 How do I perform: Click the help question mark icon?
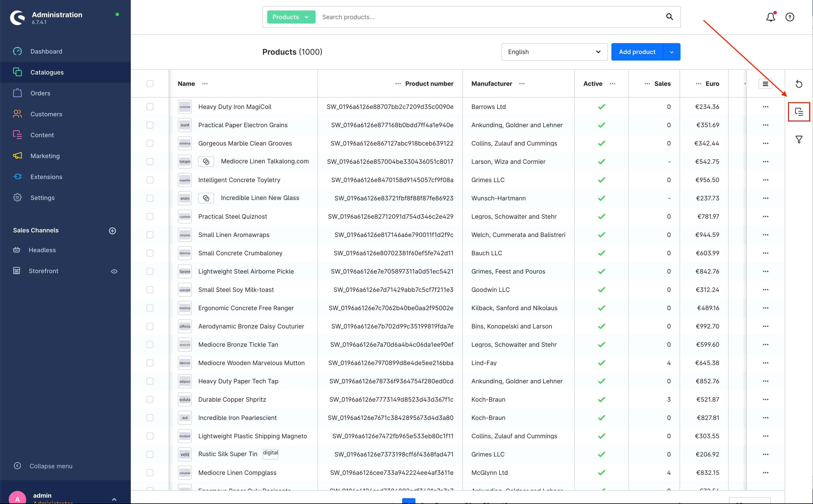click(x=790, y=17)
